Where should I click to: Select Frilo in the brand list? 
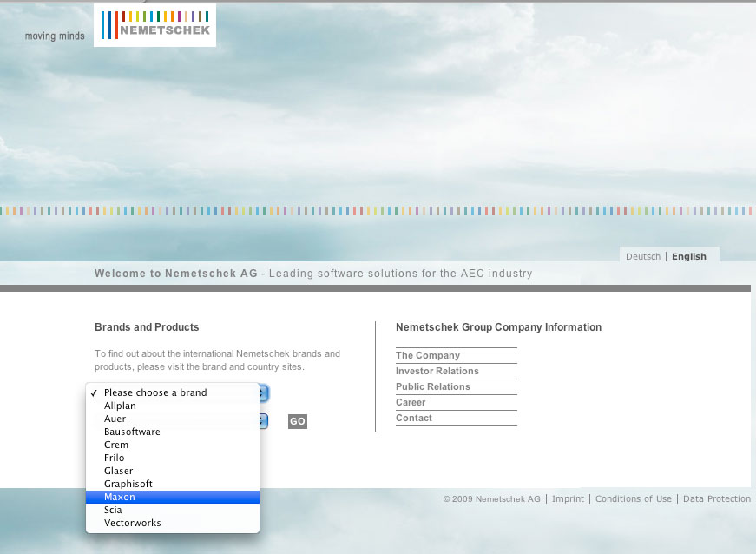coord(173,458)
